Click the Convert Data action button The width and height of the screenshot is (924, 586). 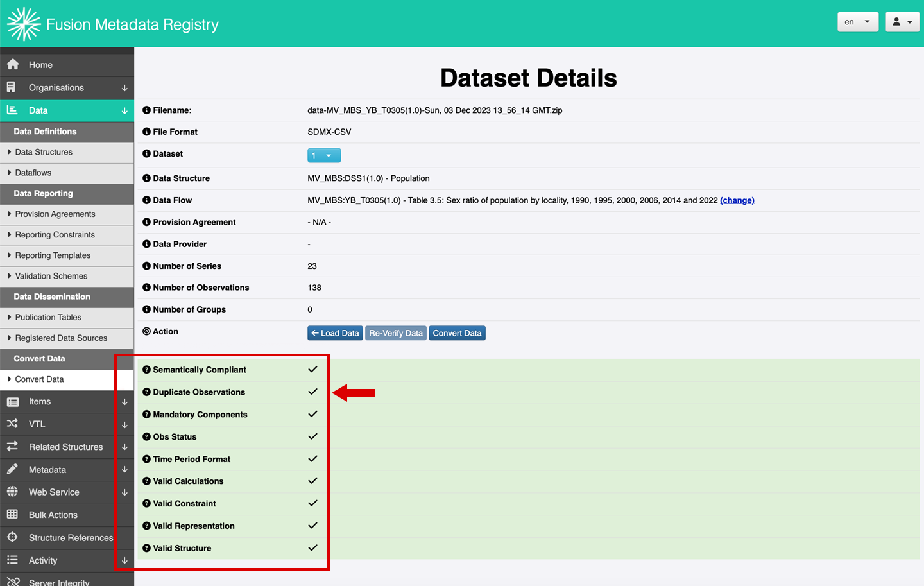point(457,333)
